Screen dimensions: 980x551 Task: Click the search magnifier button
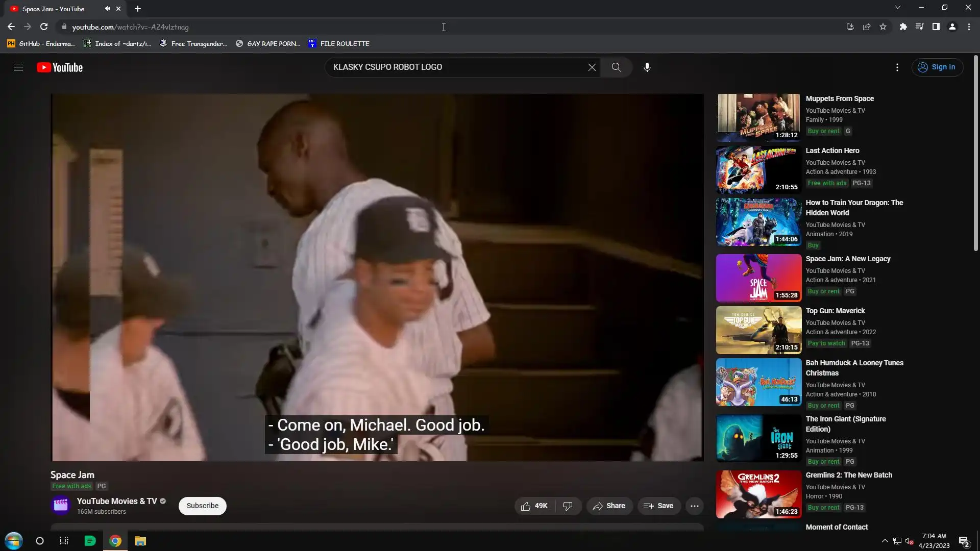click(616, 67)
